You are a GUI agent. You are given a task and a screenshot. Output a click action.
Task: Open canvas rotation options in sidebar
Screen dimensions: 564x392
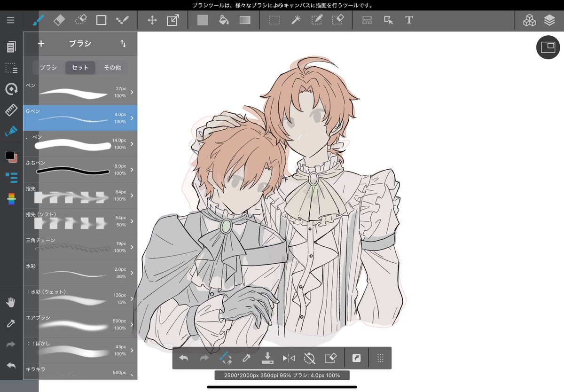11,89
